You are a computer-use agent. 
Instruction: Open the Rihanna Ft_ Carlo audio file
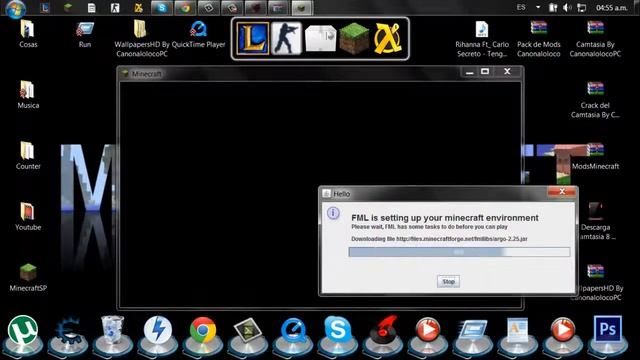pos(482,39)
